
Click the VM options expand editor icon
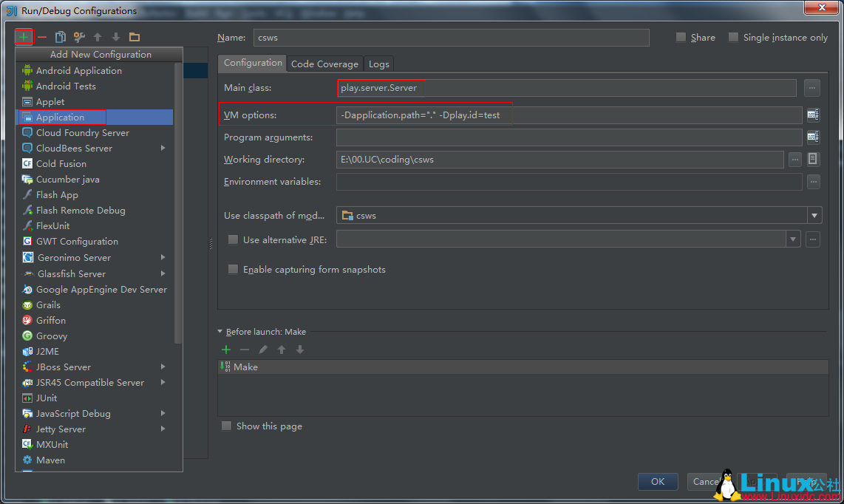[813, 115]
